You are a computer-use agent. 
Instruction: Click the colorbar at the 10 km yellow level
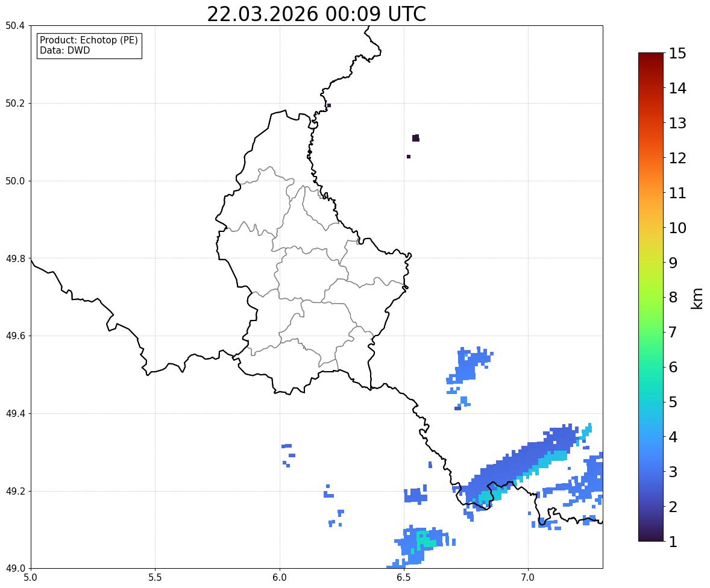(651, 228)
